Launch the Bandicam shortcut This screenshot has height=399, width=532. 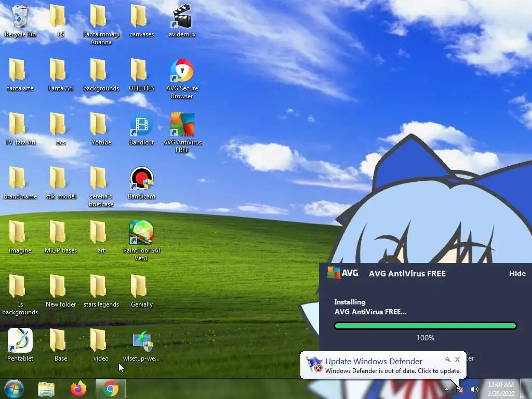click(x=141, y=183)
